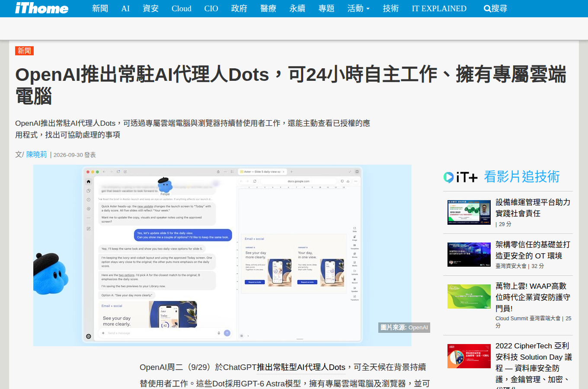Visit the 專題 section

coord(326,9)
